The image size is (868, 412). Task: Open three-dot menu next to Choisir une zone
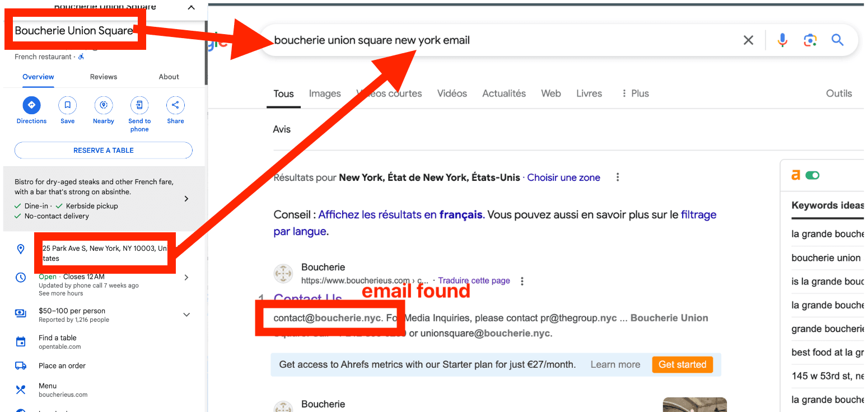click(618, 177)
